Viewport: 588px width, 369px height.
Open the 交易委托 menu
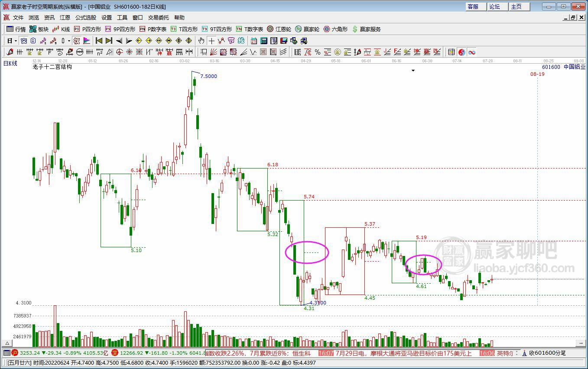pyautogui.click(x=159, y=18)
